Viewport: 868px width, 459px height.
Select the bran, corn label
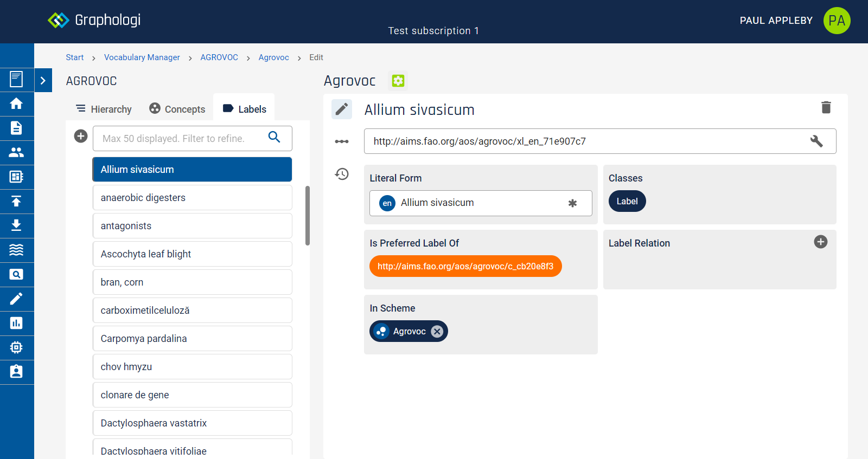click(192, 282)
